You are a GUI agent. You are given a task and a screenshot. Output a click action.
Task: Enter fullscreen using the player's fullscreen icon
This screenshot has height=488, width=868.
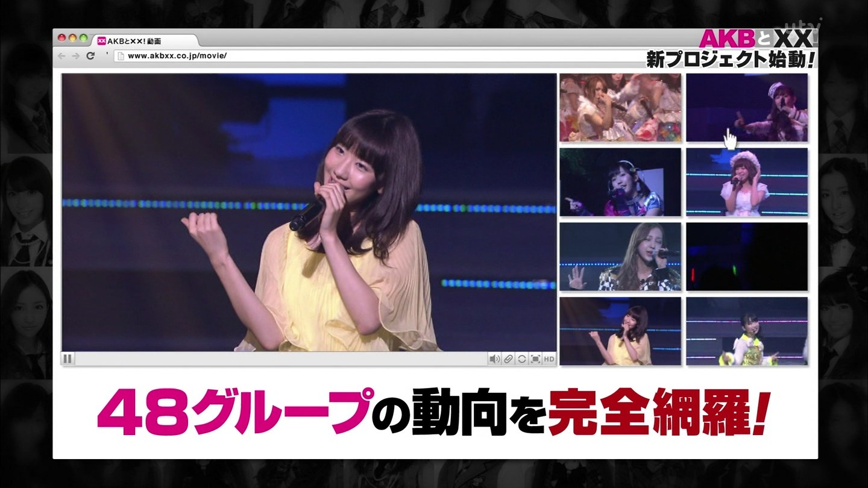tap(535, 359)
